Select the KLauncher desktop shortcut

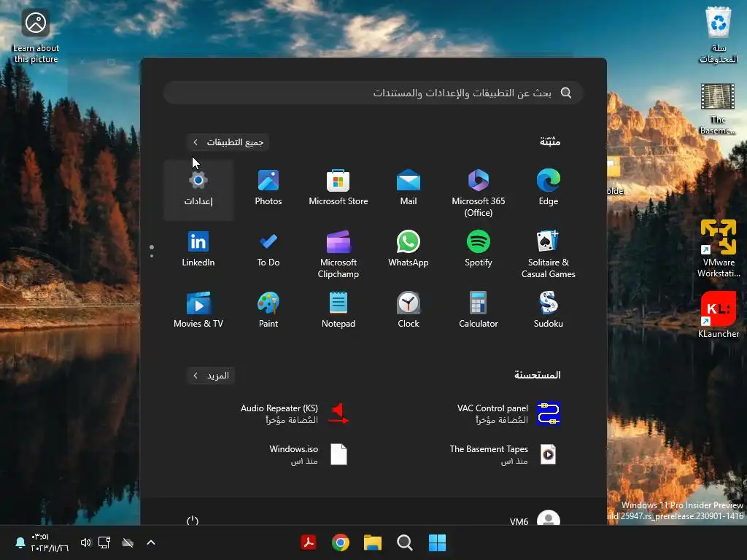tap(719, 314)
